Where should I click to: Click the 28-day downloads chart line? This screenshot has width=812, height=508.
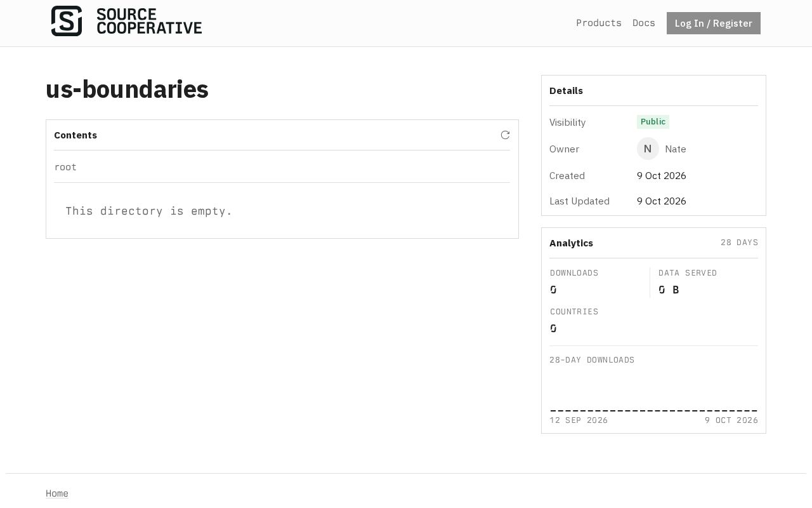click(x=653, y=411)
